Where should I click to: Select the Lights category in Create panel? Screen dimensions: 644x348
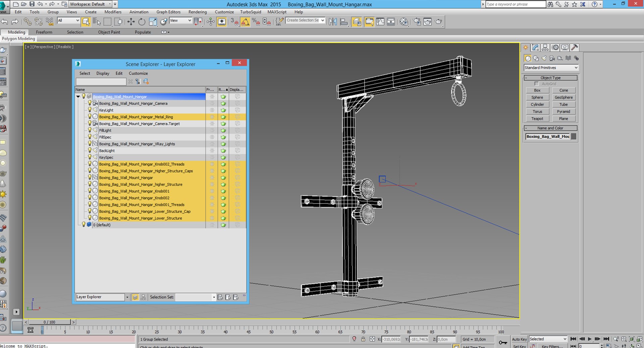click(544, 58)
